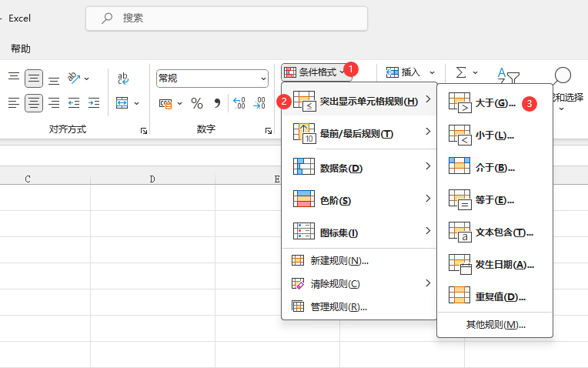Click the wrap text icon

coord(123,78)
